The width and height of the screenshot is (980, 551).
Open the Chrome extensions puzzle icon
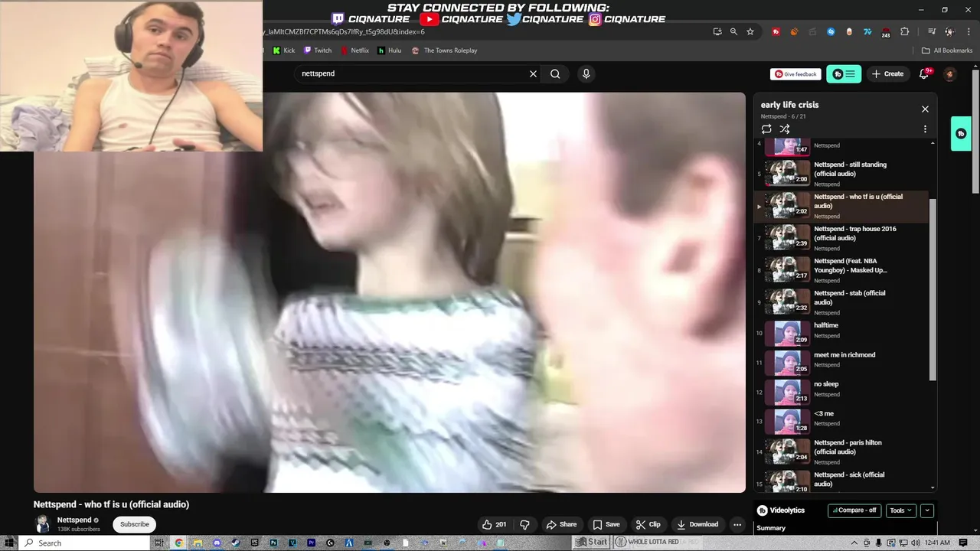pyautogui.click(x=904, y=31)
